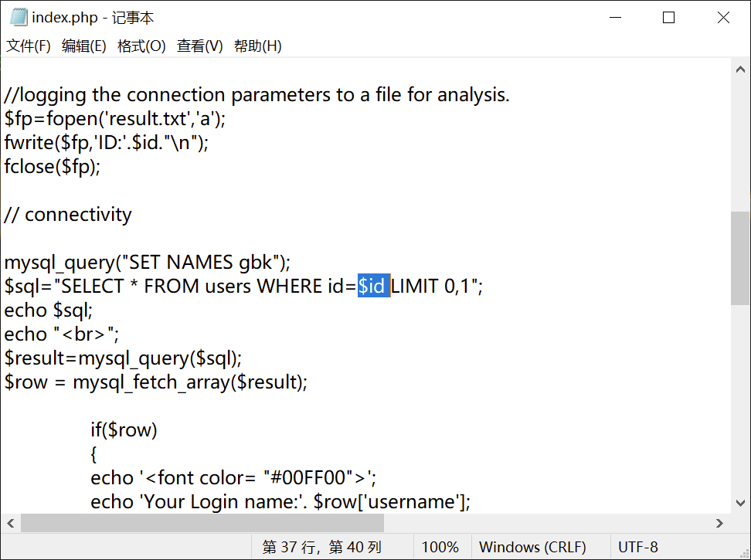Click the '// connectivity' comment
Screen dimensions: 751x560
[x=67, y=215]
